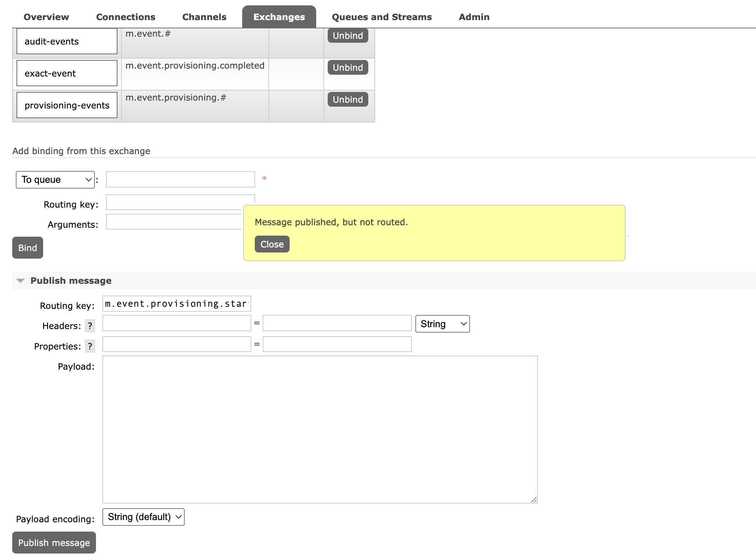Click the Bind button

pos(28,248)
